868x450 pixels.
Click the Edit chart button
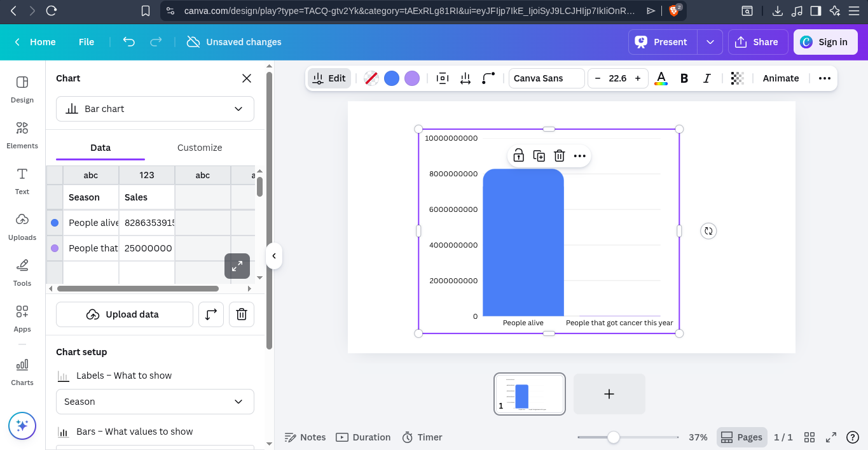pyautogui.click(x=329, y=78)
